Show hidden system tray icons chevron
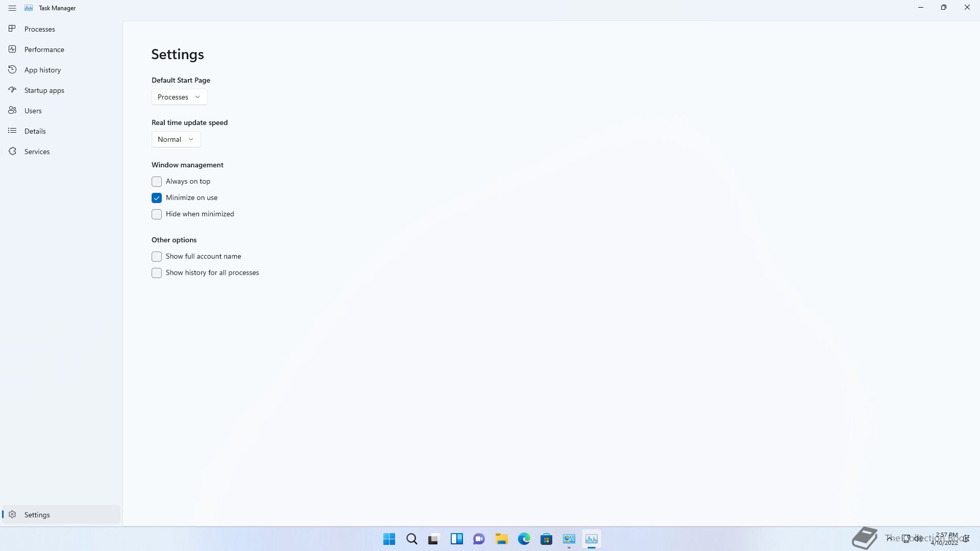The height and width of the screenshot is (551, 980). coord(889,539)
